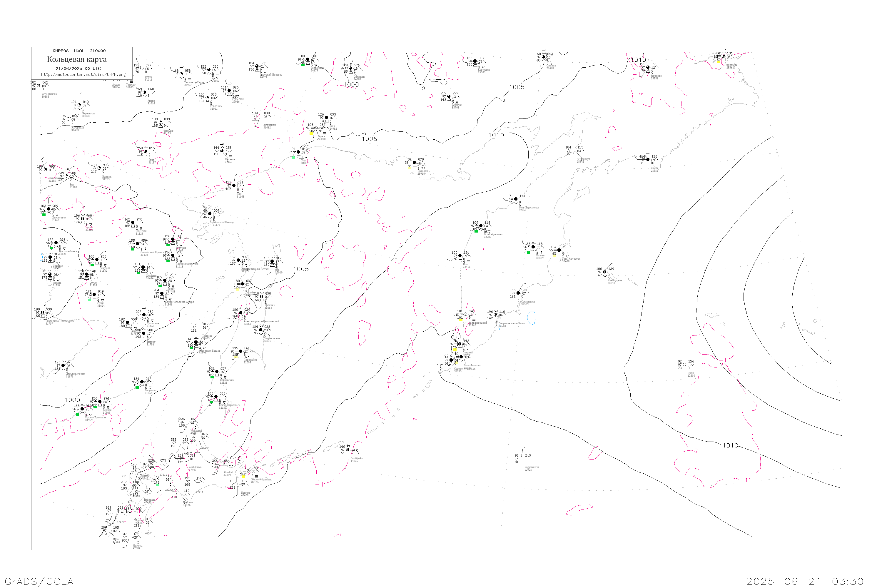This screenshot has width=882, height=588.
Task: Click the Нерюнгри station circle symbol
Action: (x=79, y=105)
